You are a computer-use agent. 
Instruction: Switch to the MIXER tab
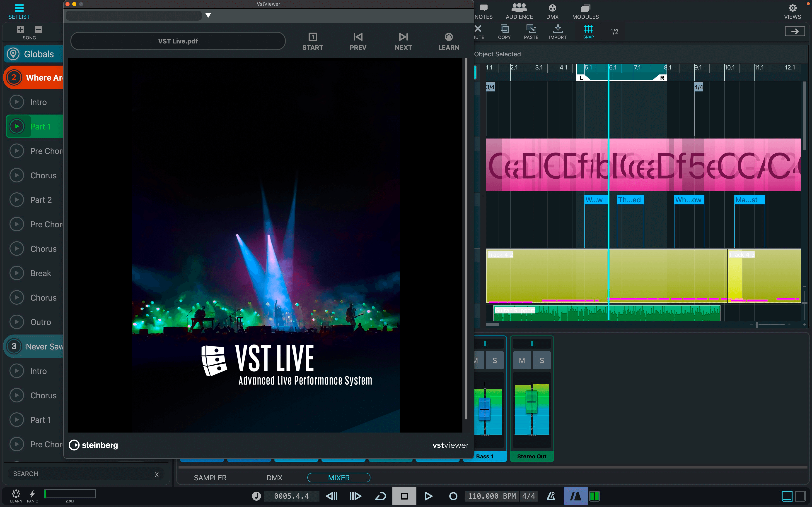(338, 478)
